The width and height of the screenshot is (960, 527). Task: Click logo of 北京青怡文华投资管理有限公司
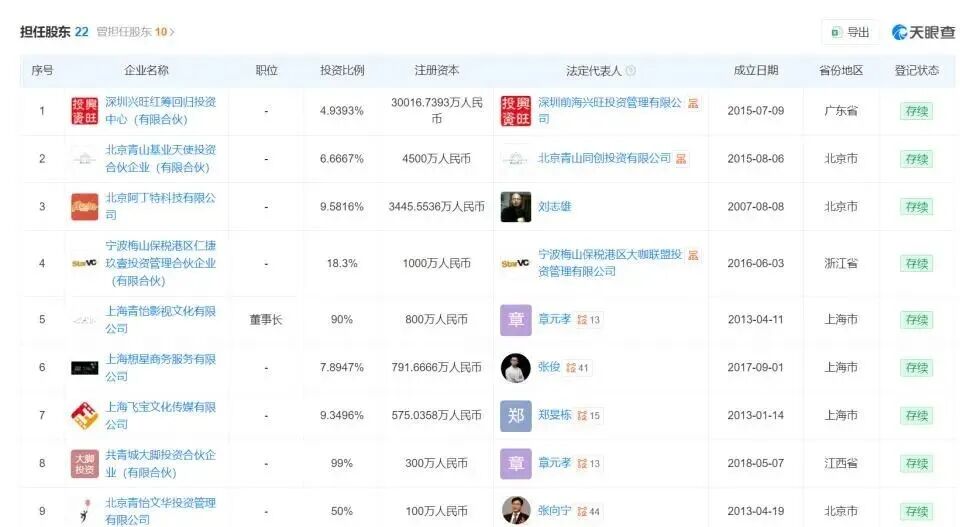tap(84, 512)
